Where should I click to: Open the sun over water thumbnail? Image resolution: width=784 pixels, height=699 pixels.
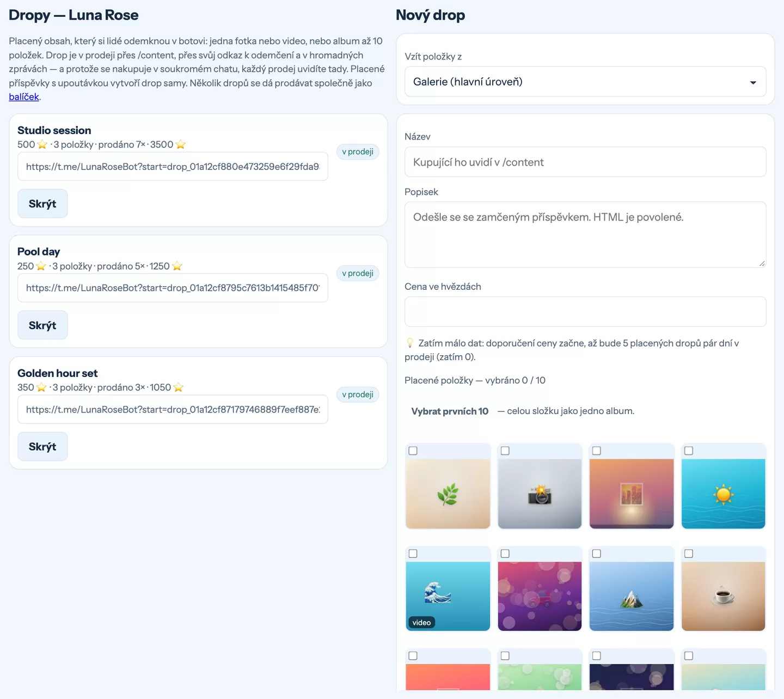click(x=724, y=494)
